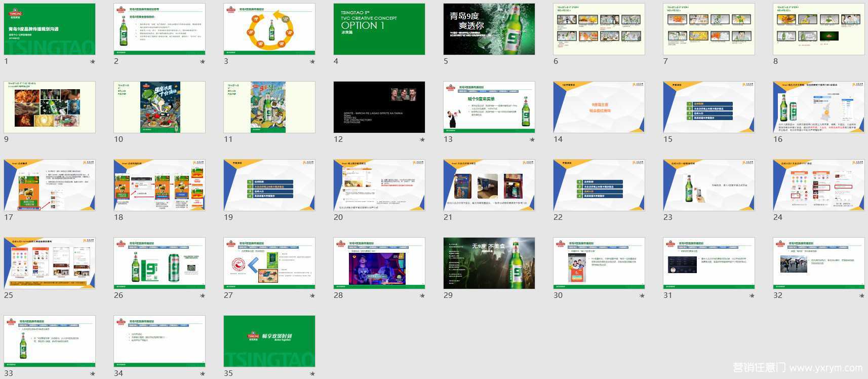Select slide 28 with the video screenshot
Screen dimensions: 868x379
(379, 263)
